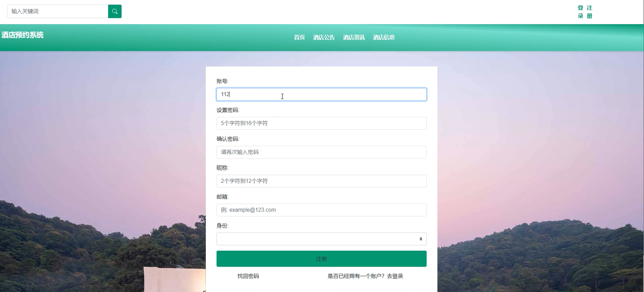Click the 昵称 nickname input
644x292 pixels.
coord(321,181)
